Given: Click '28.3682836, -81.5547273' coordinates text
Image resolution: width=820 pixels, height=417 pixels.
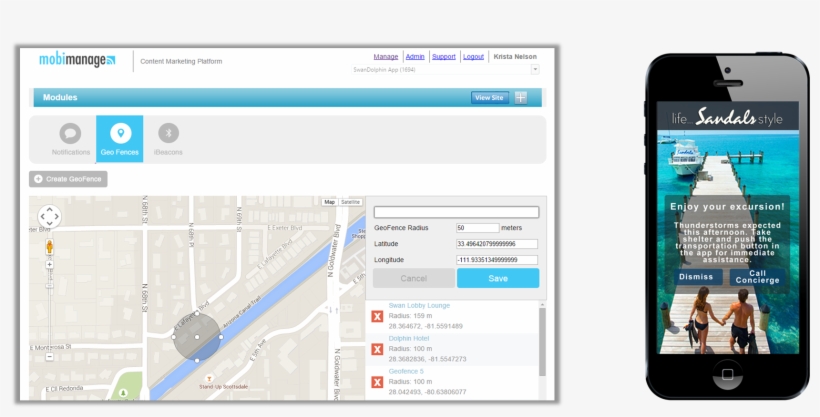Looking at the screenshot, I should (427, 359).
